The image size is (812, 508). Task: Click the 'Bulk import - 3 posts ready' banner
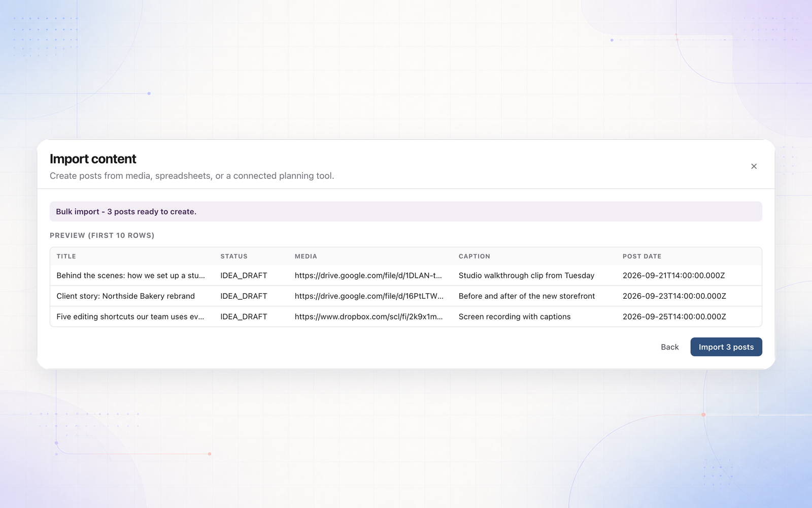(406, 211)
